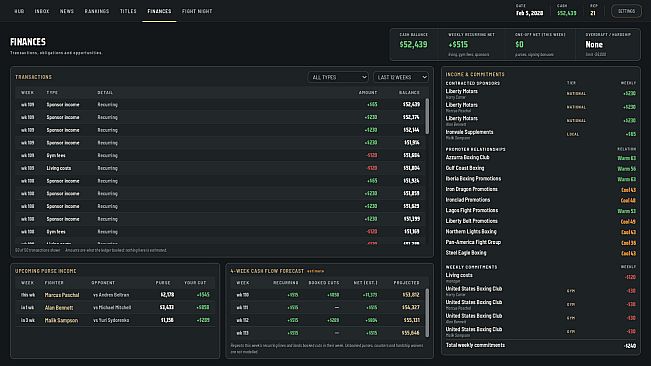651x366 pixels.
Task: Select transaction row with balance $52,439
Action: (x=220, y=105)
